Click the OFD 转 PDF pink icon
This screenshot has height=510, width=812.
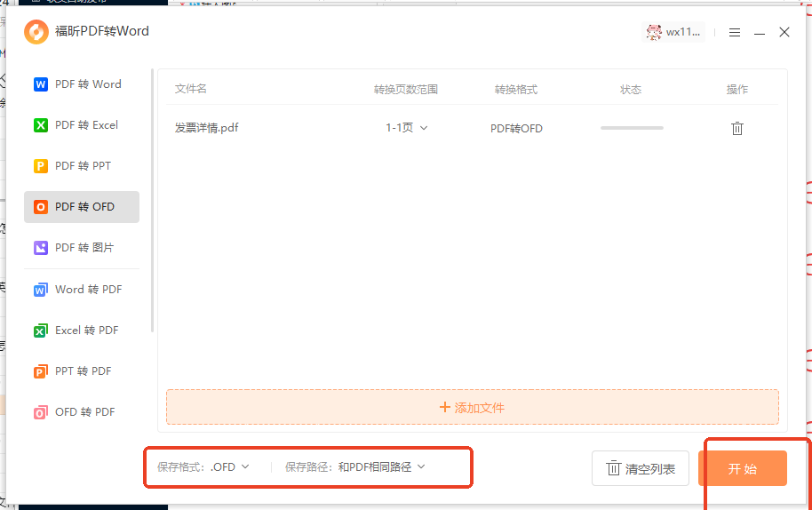tap(40, 412)
